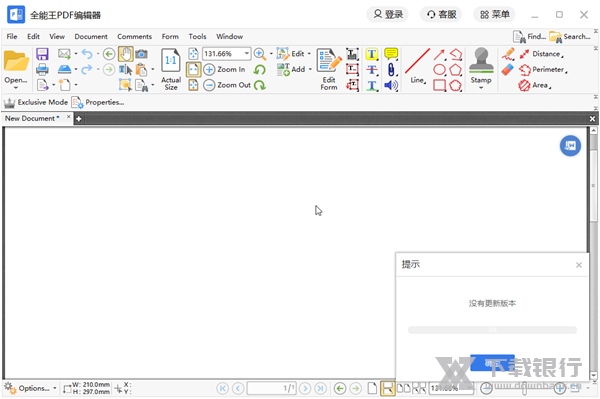Viewport: 600px width, 399px height.
Task: Click the page number input field
Action: (271, 388)
